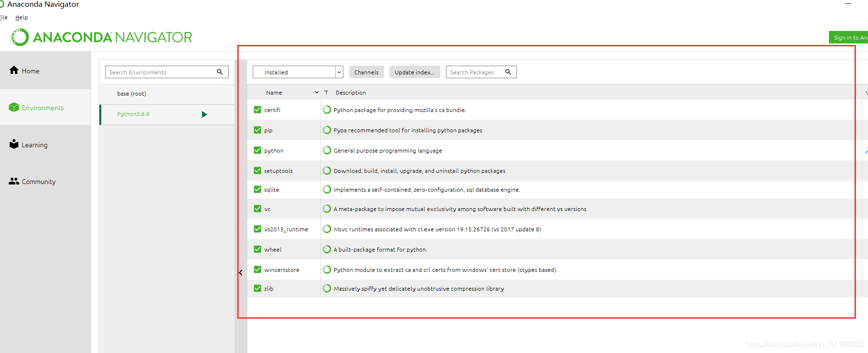
Task: Select the base (root) environment
Action: (167, 94)
